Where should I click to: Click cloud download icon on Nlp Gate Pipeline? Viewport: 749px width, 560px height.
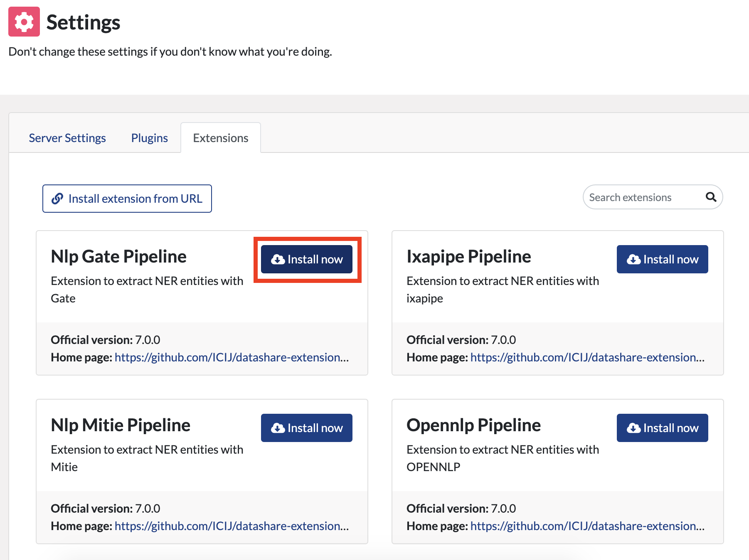278,260
